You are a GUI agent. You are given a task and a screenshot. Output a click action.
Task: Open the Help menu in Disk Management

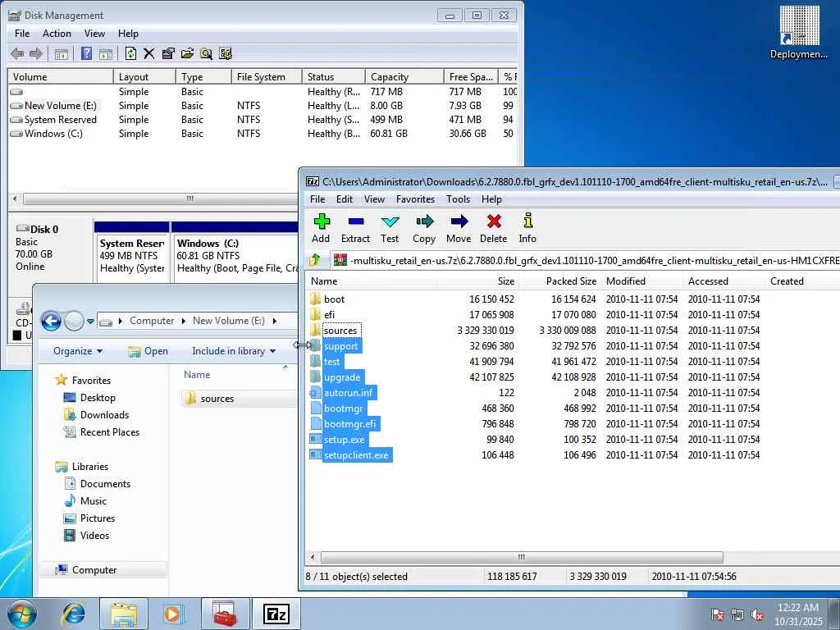pyautogui.click(x=128, y=33)
